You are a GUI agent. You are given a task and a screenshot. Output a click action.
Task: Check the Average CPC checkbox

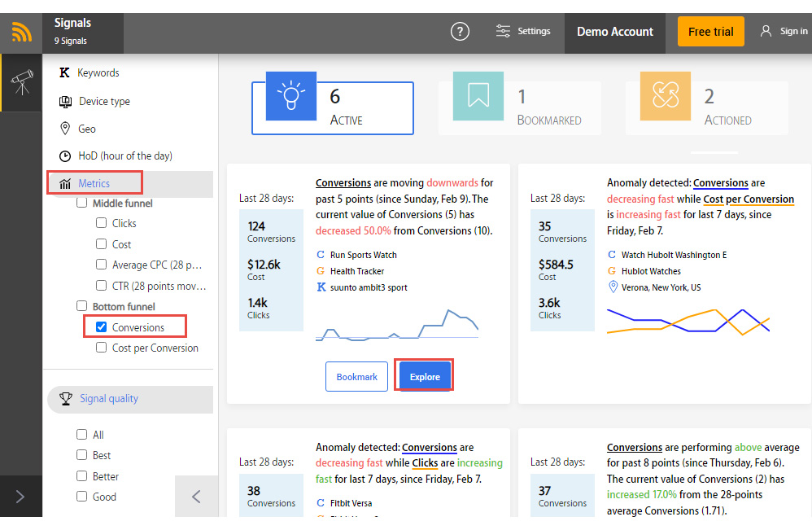click(x=102, y=265)
